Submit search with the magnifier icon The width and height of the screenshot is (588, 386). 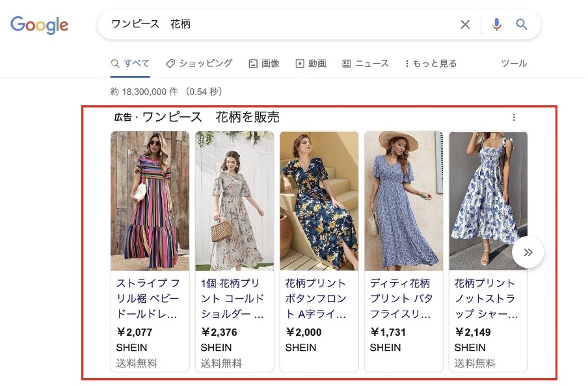point(522,24)
